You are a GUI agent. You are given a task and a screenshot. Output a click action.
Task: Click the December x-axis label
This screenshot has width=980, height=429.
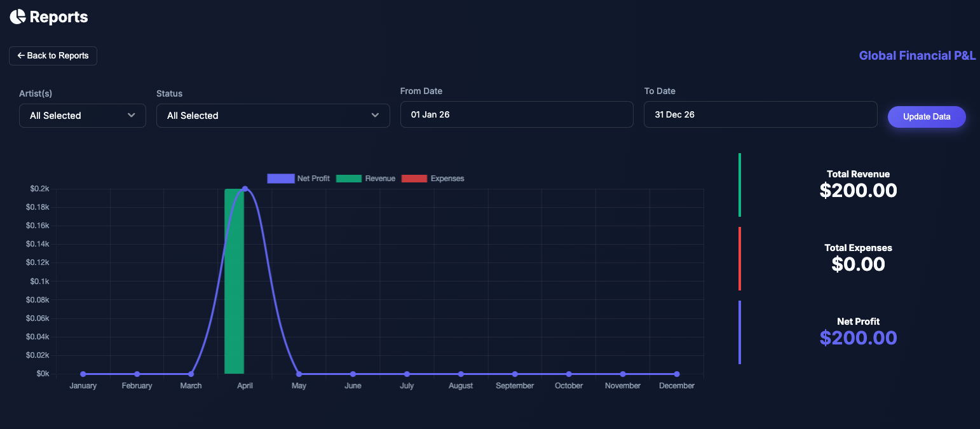677,386
